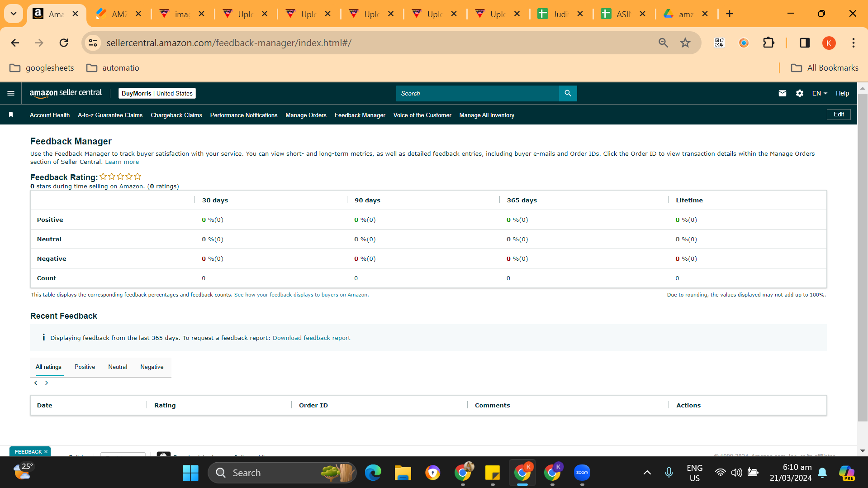
Task: Switch to the Negative feedback tab
Action: click(152, 367)
